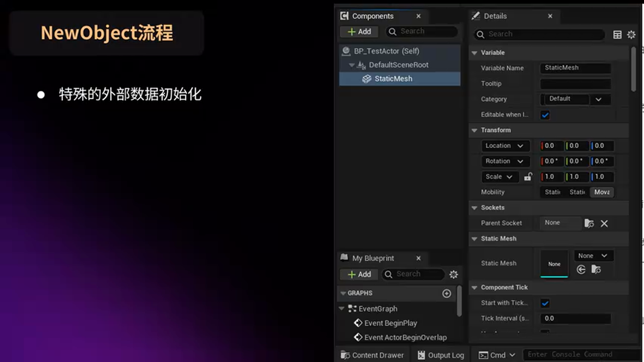
Task: Click the plus icon next to GRAPHS
Action: coord(446,293)
